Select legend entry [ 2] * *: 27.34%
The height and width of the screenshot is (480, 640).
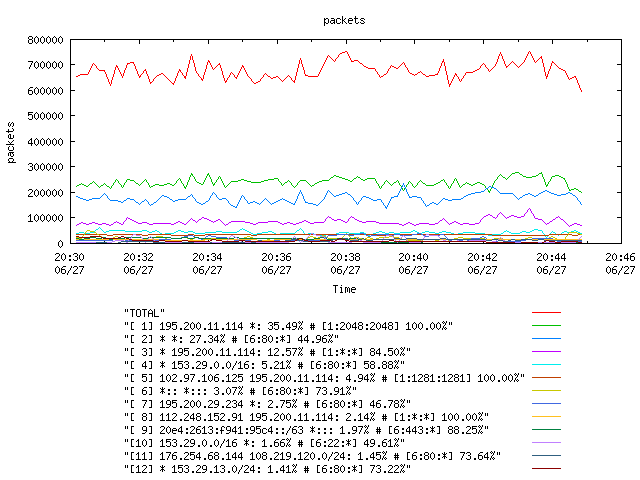click(x=231, y=339)
